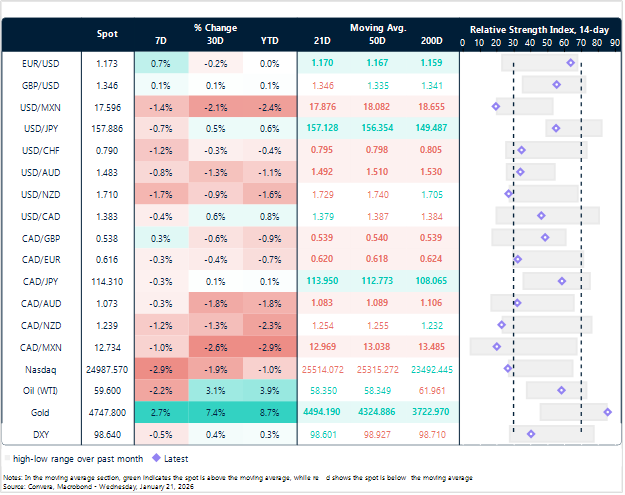
Task: Click the high-low range legend swatch
Action: (x=9, y=458)
